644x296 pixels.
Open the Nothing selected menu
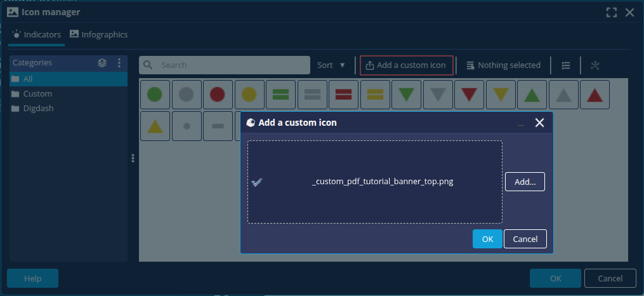click(503, 65)
